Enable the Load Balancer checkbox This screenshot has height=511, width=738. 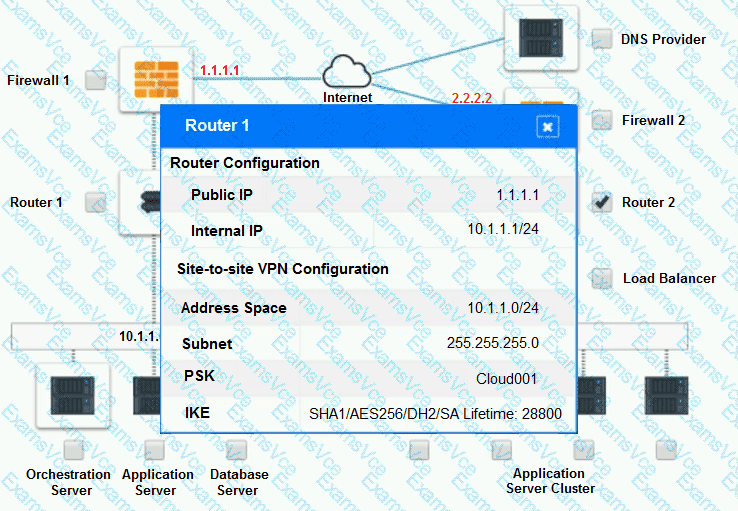click(x=601, y=278)
